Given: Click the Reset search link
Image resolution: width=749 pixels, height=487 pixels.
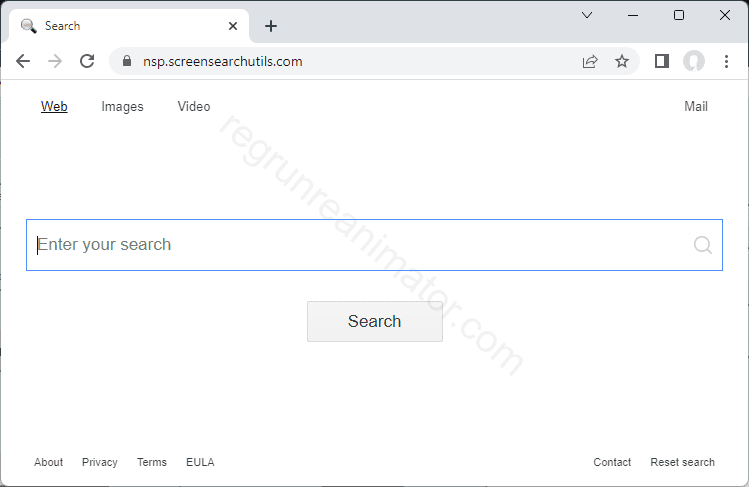Looking at the screenshot, I should (682, 462).
